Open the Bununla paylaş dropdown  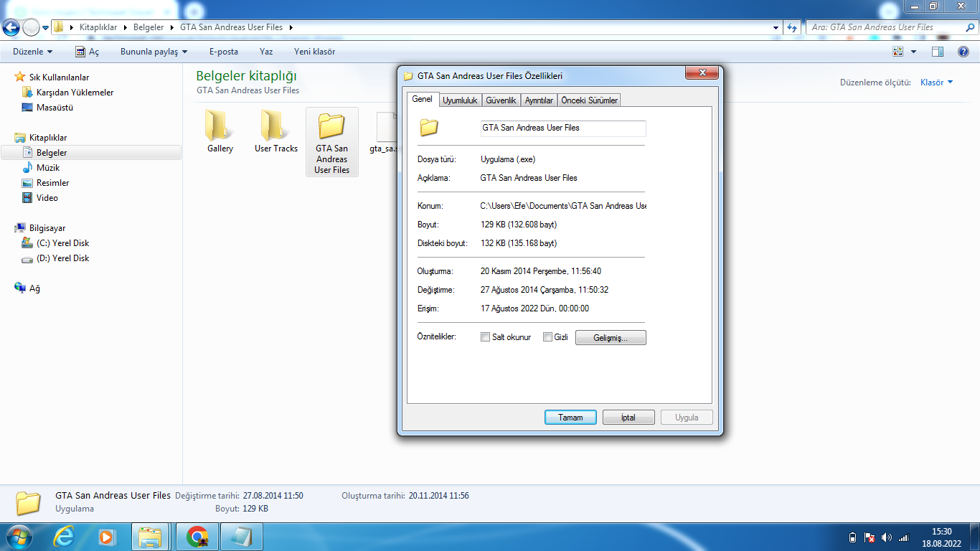coord(154,52)
